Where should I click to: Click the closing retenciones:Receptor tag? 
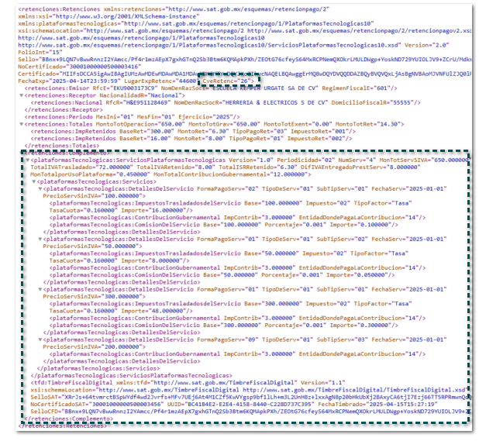[64, 110]
